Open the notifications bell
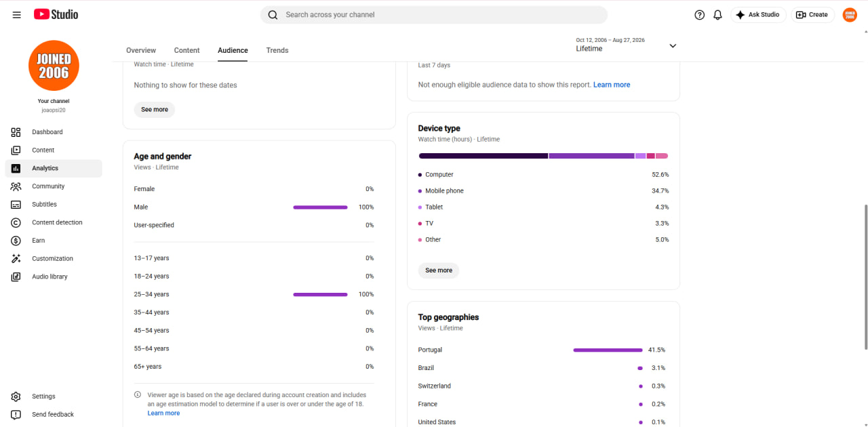 [x=717, y=15]
